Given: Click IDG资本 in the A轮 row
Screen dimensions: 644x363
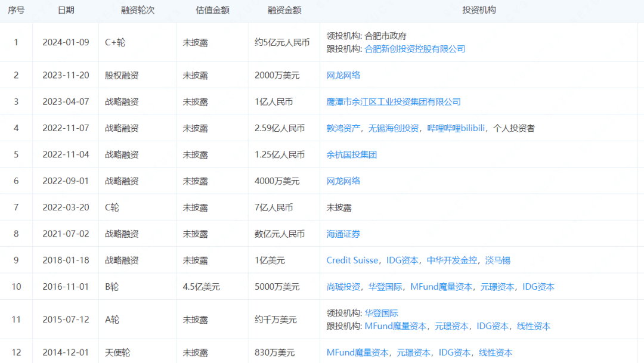Looking at the screenshot, I should pos(493,326).
